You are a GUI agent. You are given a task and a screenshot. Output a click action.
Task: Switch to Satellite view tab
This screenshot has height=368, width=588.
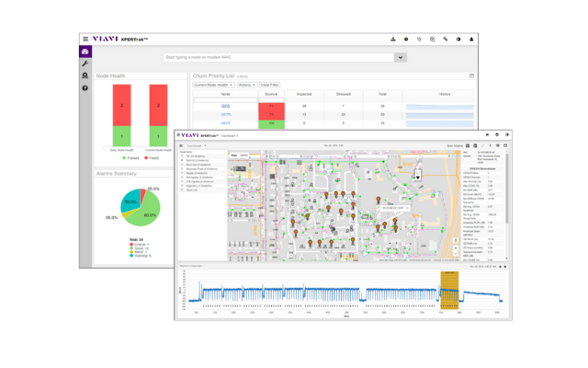coord(243,155)
